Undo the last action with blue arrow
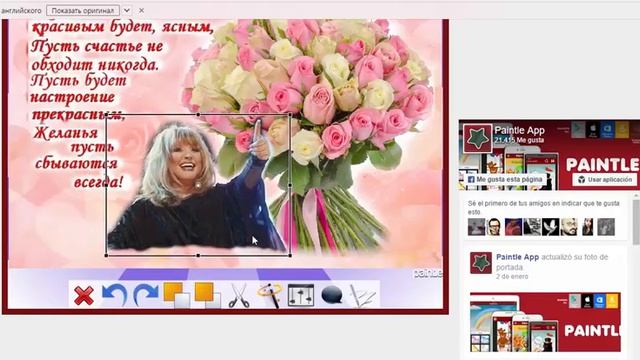Screen dimensions: 640x360 pyautogui.click(x=114, y=295)
